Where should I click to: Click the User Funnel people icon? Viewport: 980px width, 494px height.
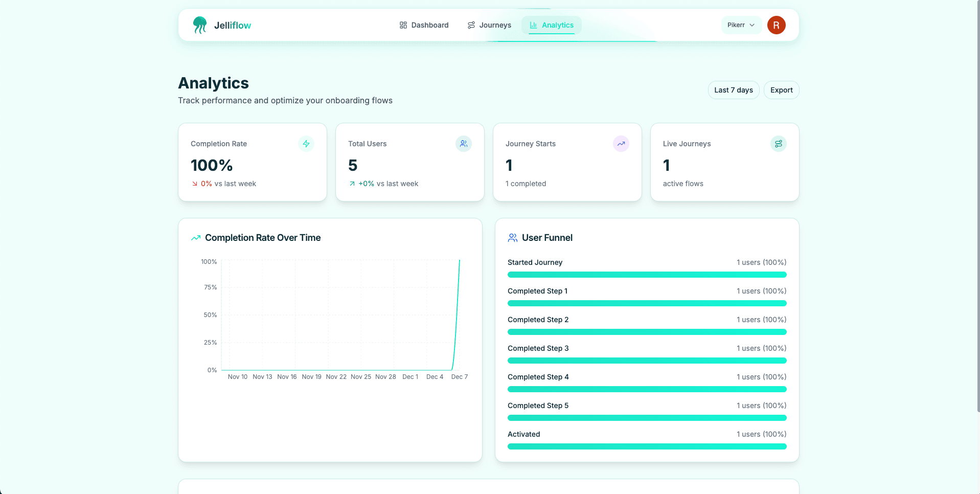tap(513, 237)
